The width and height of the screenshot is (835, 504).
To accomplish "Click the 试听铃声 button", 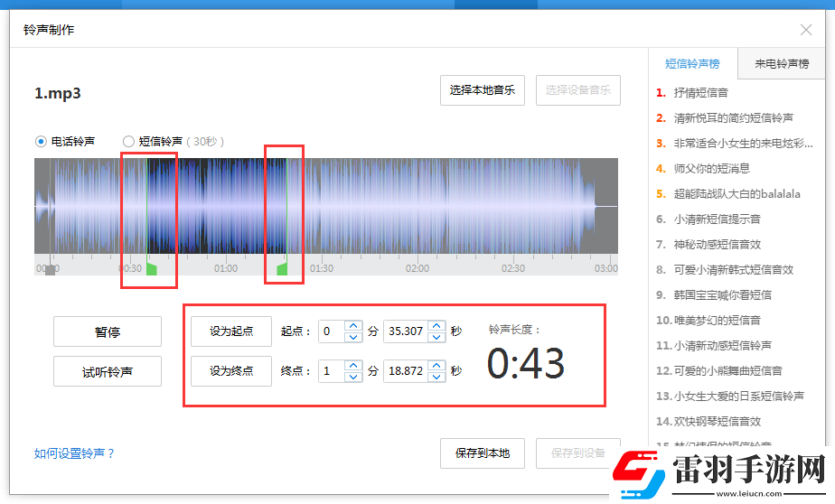I will 108,371.
